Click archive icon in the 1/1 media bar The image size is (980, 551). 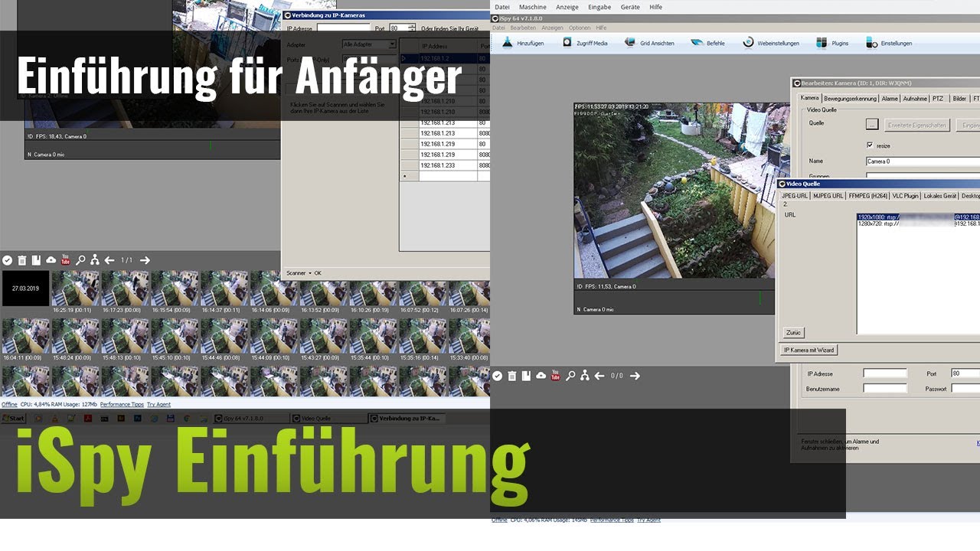pos(36,260)
